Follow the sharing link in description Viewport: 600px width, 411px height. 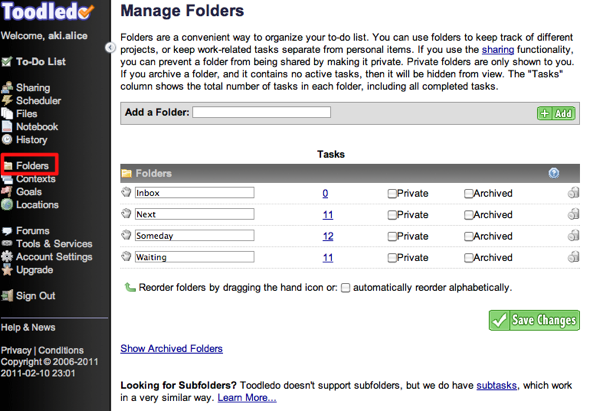click(497, 50)
